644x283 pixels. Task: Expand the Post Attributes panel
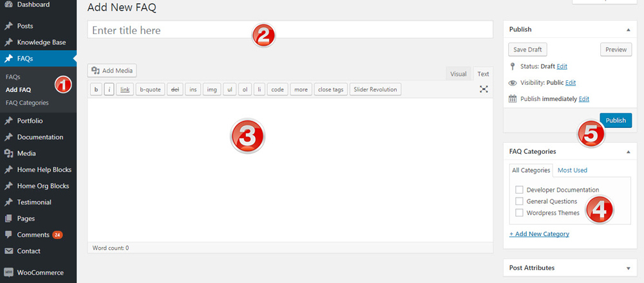[x=627, y=268]
